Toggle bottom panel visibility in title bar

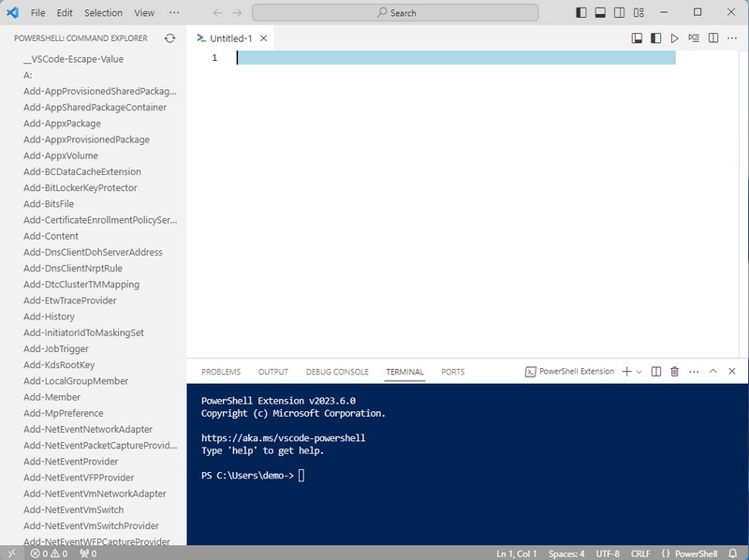(x=600, y=13)
